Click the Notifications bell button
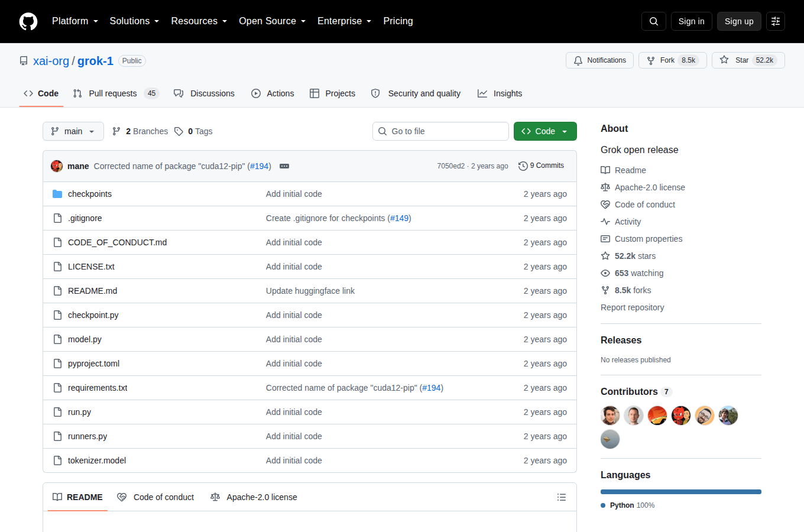 (599, 60)
